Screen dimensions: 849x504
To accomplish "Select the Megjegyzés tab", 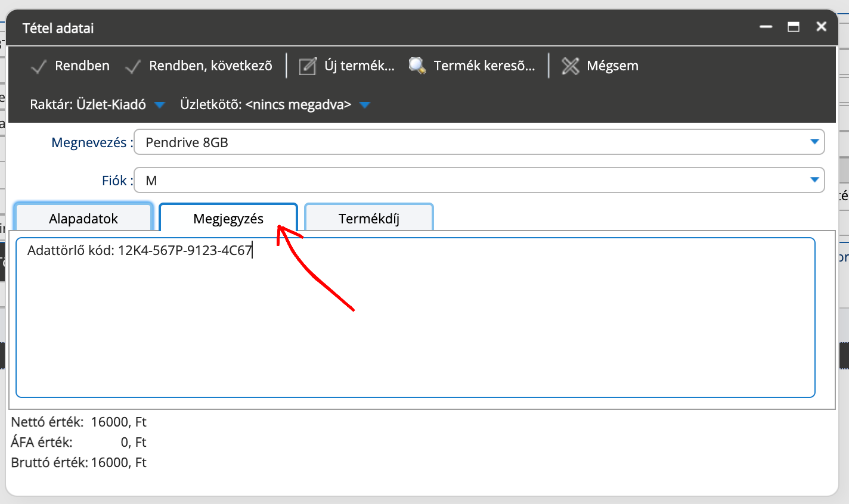I will tap(228, 219).
